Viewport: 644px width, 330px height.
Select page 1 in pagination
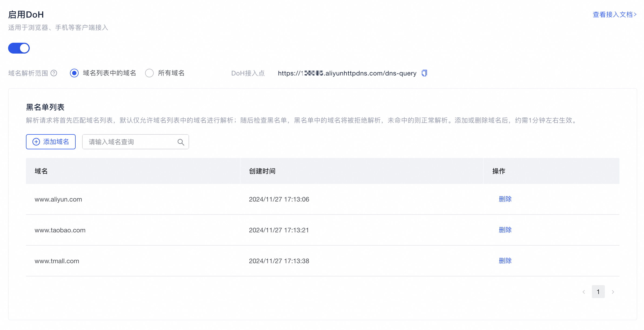tap(598, 292)
